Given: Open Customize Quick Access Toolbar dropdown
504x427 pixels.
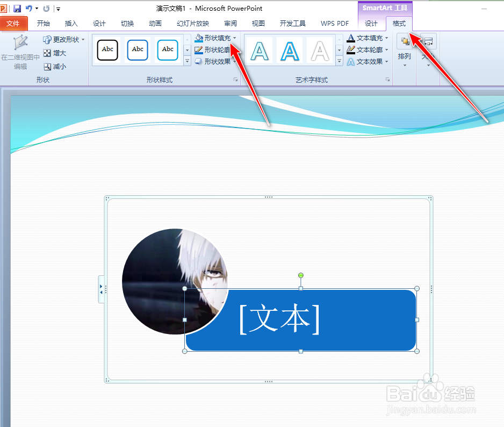Looking at the screenshot, I should coord(58,9).
